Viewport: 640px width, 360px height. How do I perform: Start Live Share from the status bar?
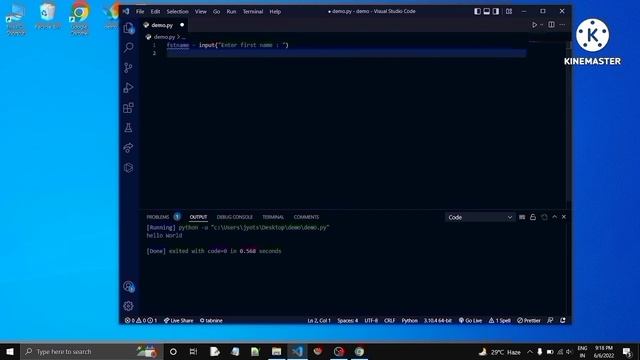pyautogui.click(x=178, y=320)
